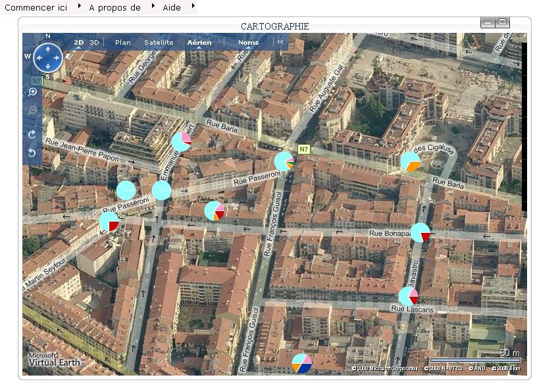The width and height of the screenshot is (558, 392).
Task: Open the Aide dropdown menu
Action: click(172, 7)
